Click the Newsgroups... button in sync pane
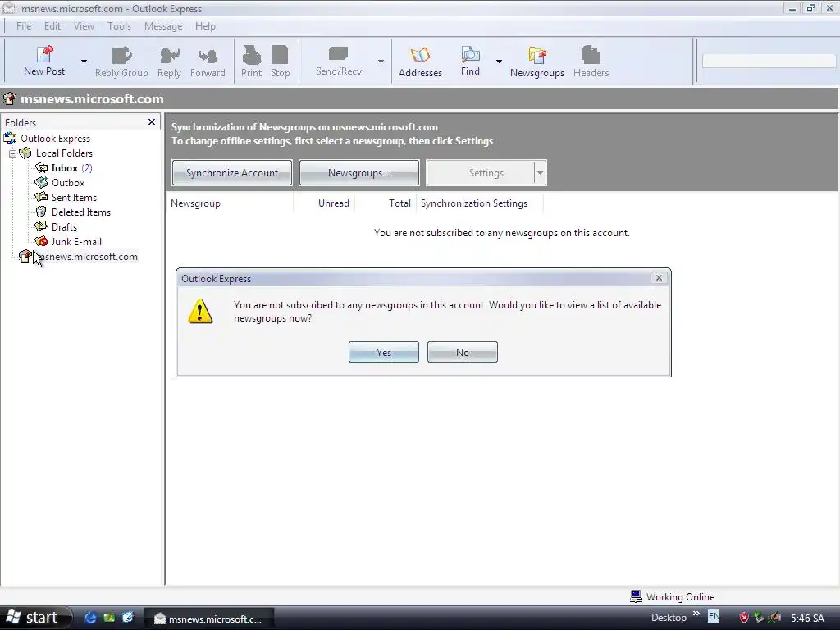The height and width of the screenshot is (630, 840). coord(359,173)
